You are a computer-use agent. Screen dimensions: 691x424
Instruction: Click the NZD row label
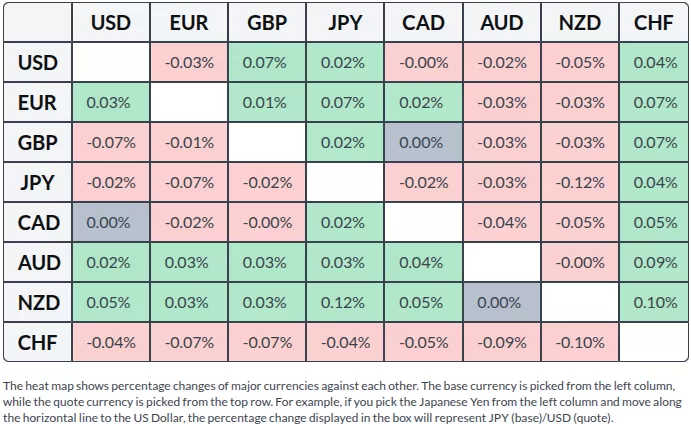tap(39, 302)
